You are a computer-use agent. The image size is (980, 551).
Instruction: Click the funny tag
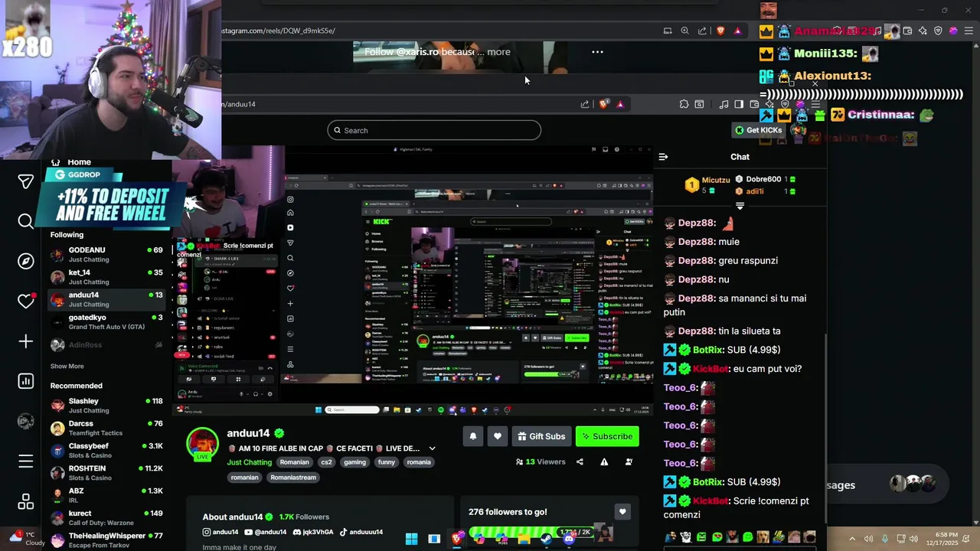click(387, 462)
